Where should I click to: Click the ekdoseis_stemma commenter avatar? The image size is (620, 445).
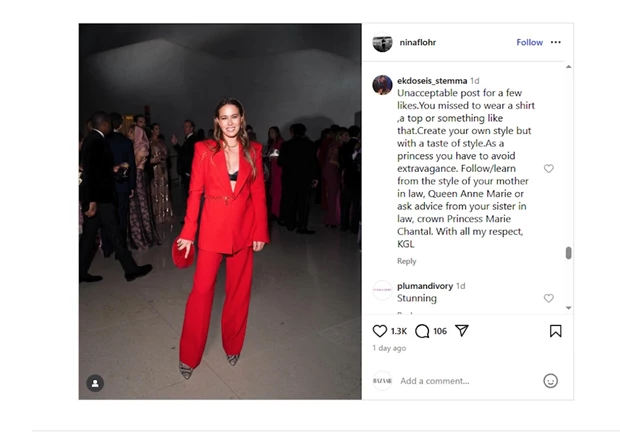coord(382,85)
